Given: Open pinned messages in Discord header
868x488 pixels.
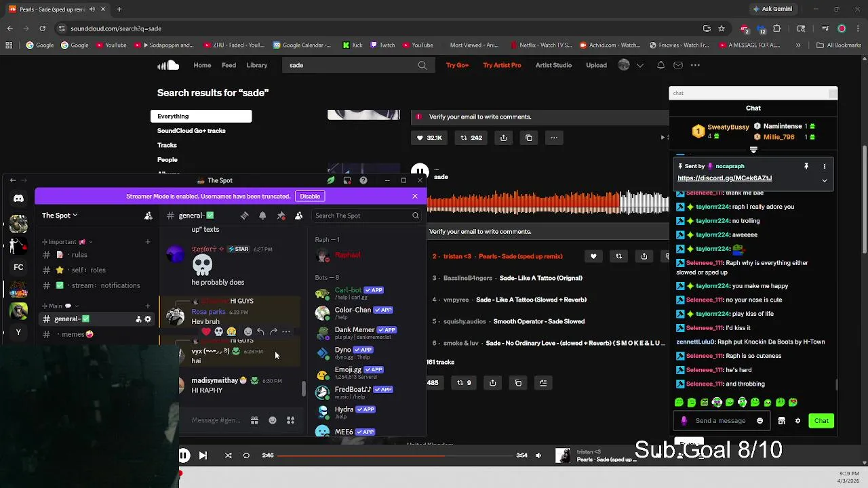Looking at the screenshot, I should pyautogui.click(x=281, y=216).
